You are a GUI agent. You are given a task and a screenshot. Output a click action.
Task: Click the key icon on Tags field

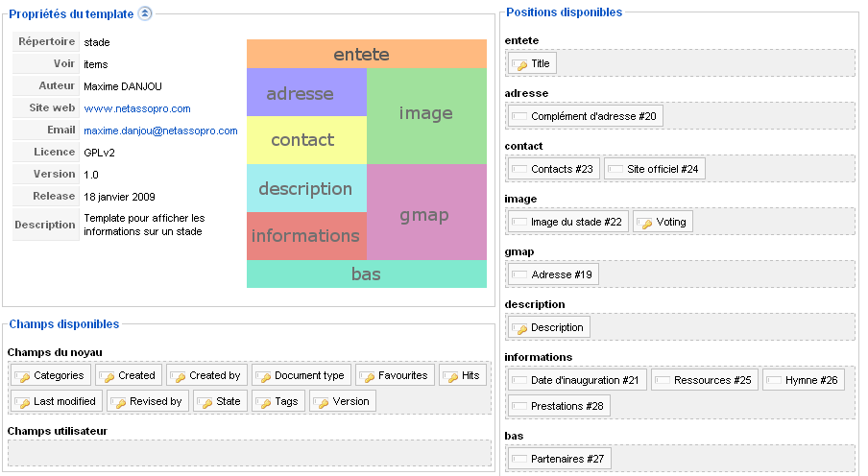[x=263, y=402]
